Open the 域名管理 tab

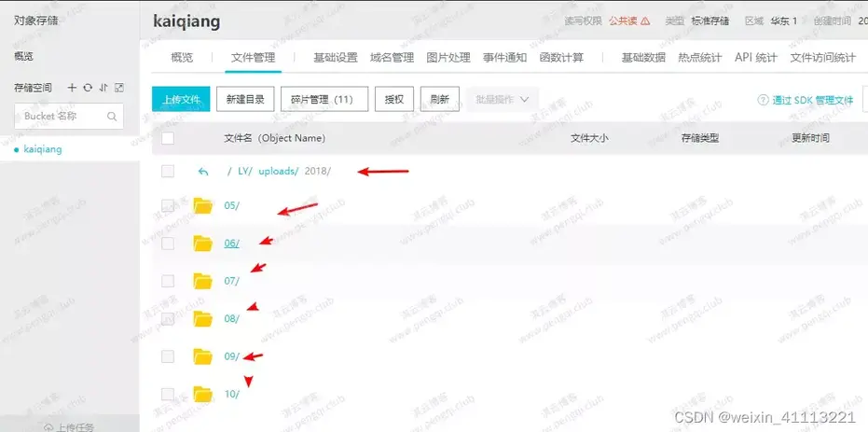(392, 58)
